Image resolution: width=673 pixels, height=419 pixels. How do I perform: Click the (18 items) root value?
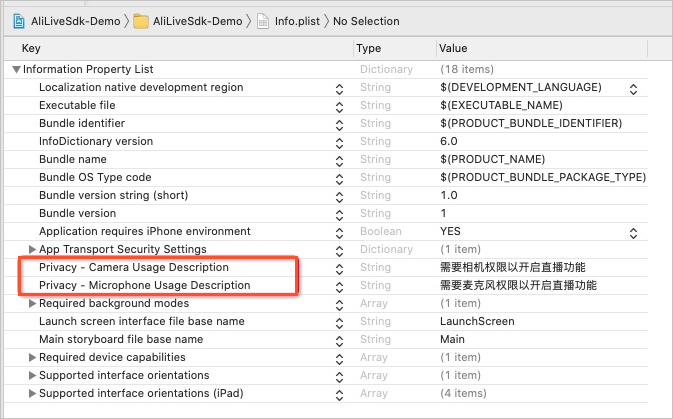(x=467, y=69)
